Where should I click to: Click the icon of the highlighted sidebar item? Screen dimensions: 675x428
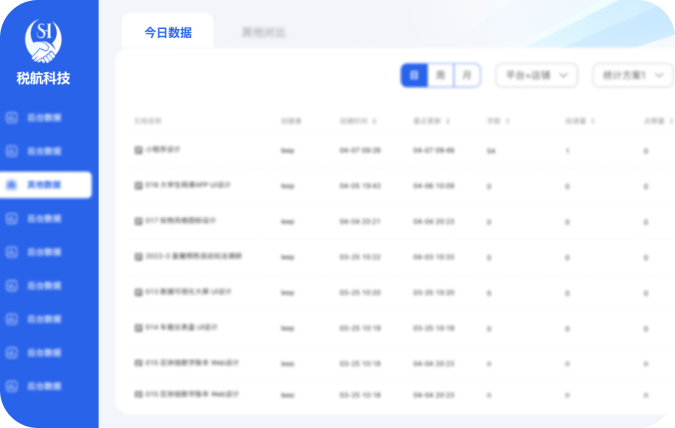click(12, 185)
